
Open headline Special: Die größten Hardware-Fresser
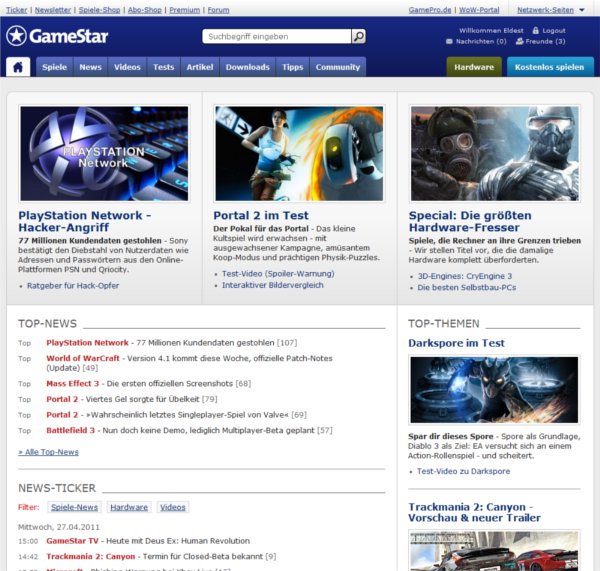470,222
